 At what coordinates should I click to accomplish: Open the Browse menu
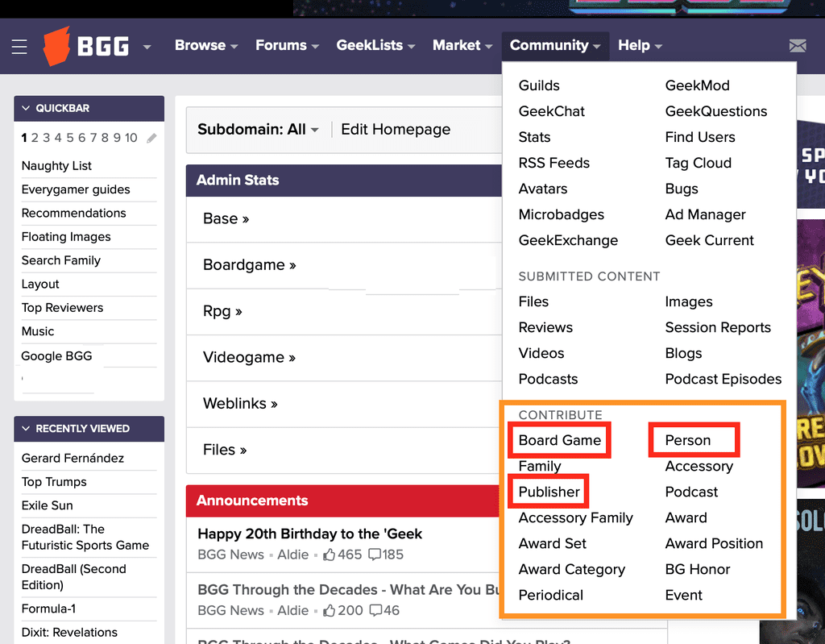coord(206,45)
